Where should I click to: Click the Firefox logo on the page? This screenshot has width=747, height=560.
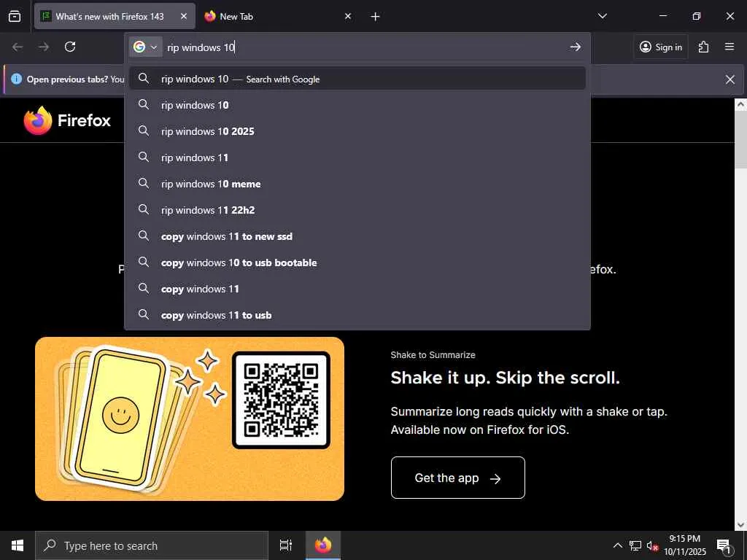coord(67,120)
